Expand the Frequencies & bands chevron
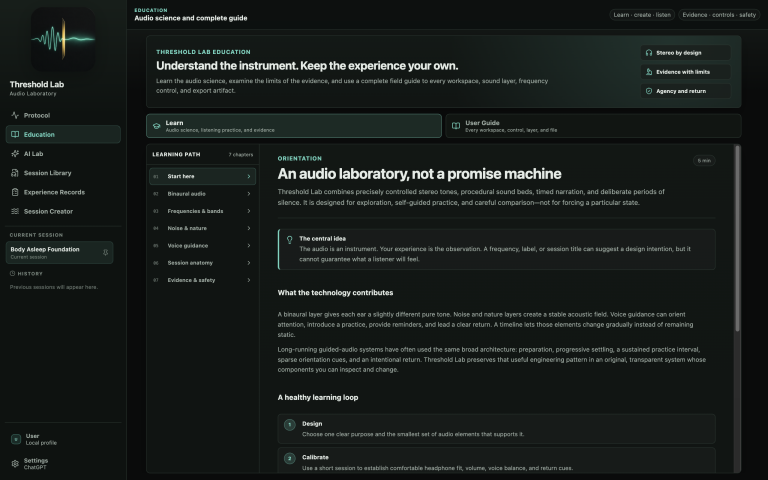Viewport: 768px width, 480px height. [249, 211]
